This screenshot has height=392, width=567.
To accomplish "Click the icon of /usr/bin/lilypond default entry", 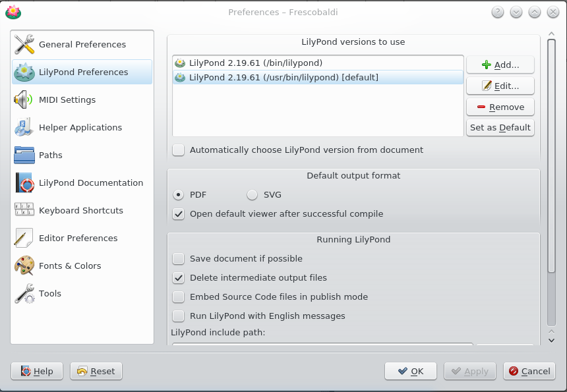I will point(180,77).
